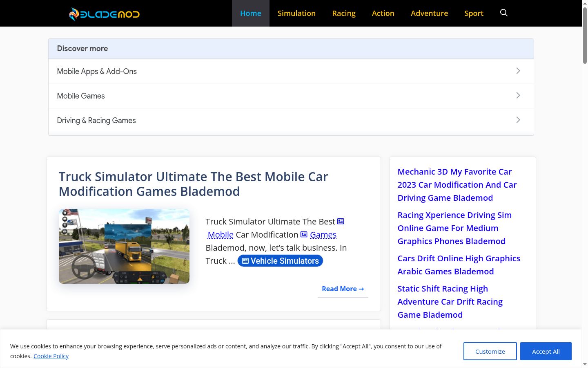Open Mechanic 3D My Favorite Car link

(457, 185)
